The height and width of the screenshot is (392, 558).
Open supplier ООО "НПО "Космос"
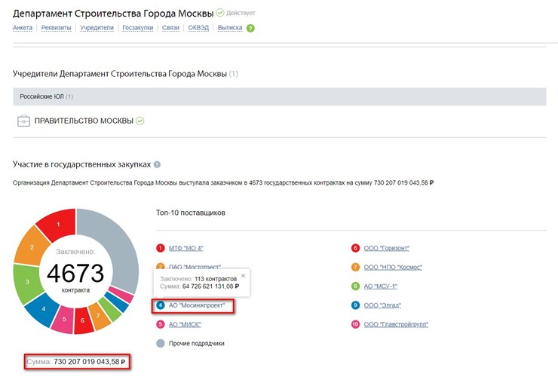click(x=393, y=267)
